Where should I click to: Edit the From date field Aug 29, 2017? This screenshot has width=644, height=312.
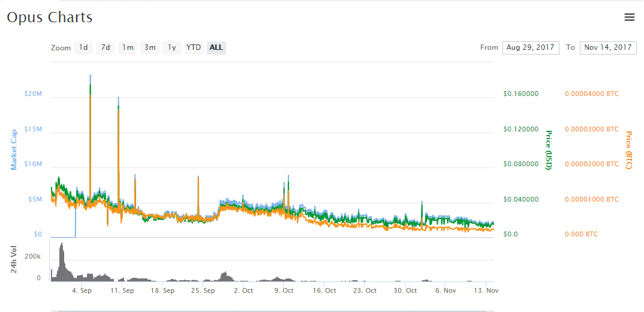(x=531, y=47)
